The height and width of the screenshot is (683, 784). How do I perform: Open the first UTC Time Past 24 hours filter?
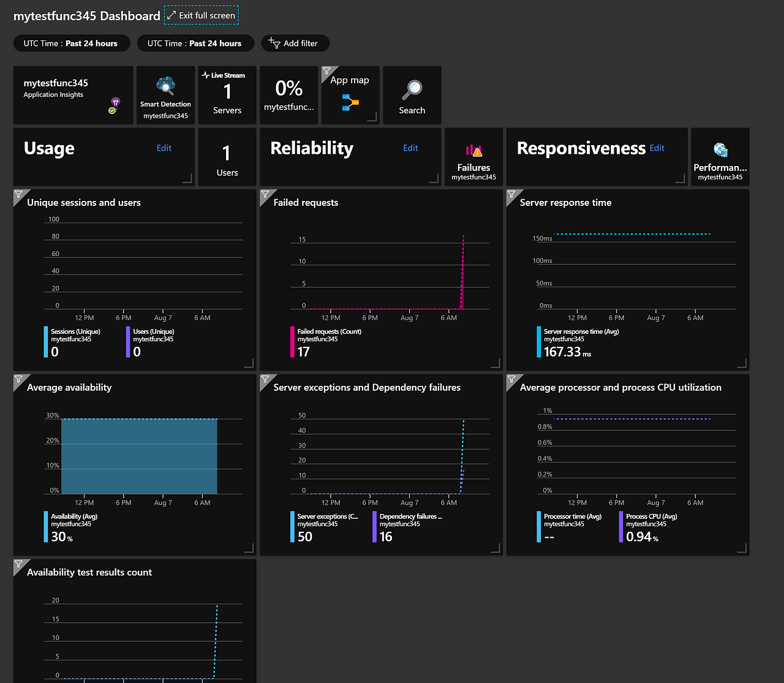point(72,43)
